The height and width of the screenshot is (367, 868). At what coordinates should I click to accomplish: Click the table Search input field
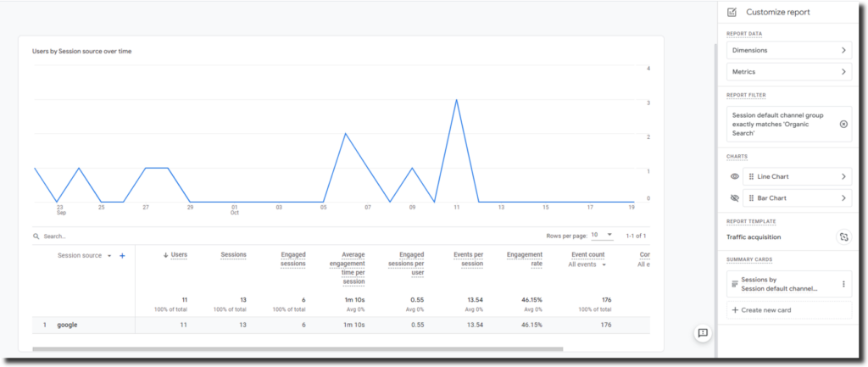pos(127,236)
